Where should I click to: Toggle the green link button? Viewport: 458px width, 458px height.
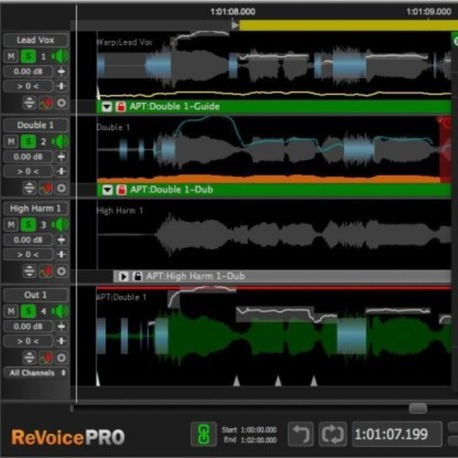(204, 434)
